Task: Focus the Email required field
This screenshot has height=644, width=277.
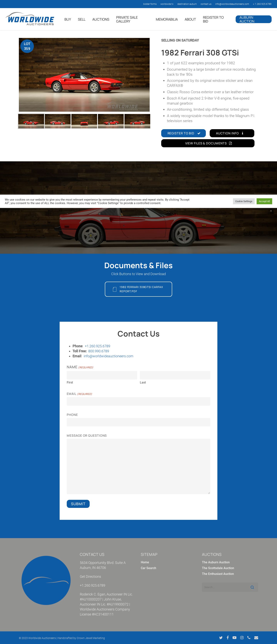Action: click(x=138, y=401)
